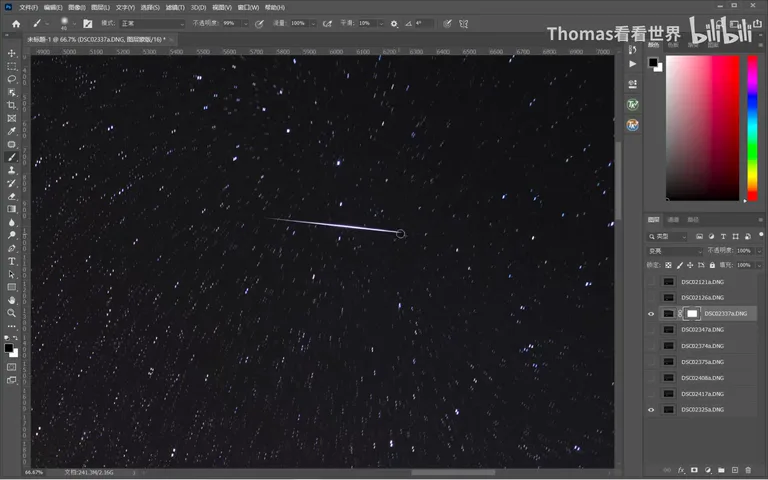Select the Brush tool in left toolbar
768x480 pixels.
pos(12,157)
